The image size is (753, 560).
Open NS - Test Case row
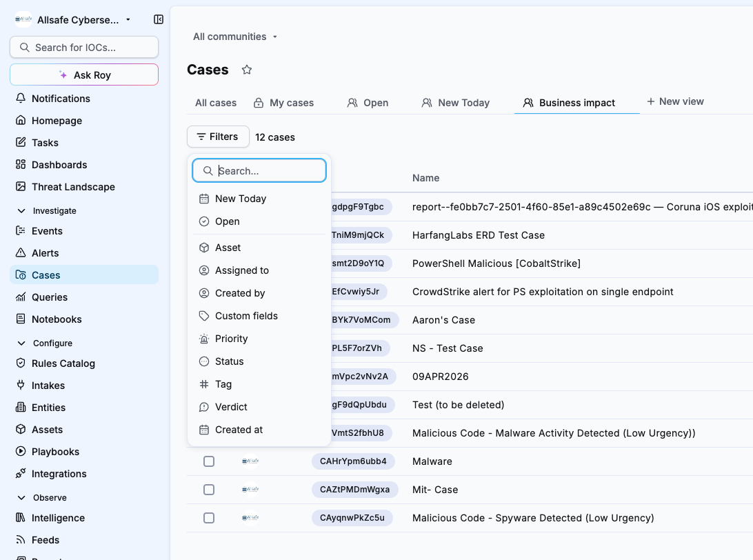point(448,349)
